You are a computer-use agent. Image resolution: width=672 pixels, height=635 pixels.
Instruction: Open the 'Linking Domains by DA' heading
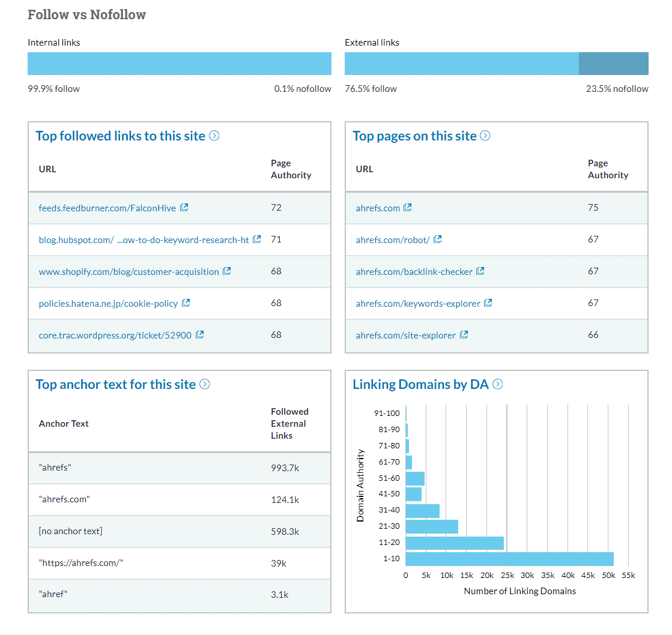tap(420, 384)
